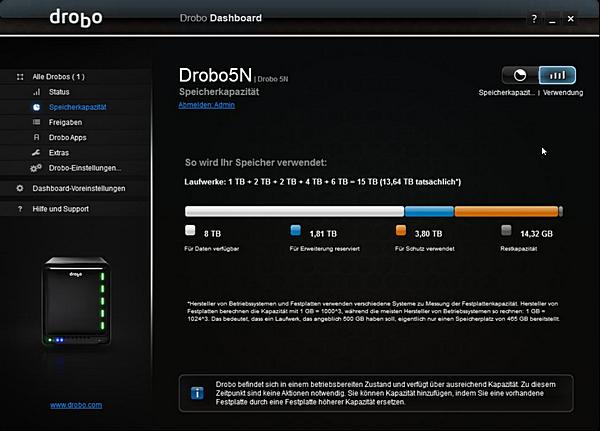Click the orange protection bar segment
Viewport: 600px width, 431px height.
click(506, 211)
